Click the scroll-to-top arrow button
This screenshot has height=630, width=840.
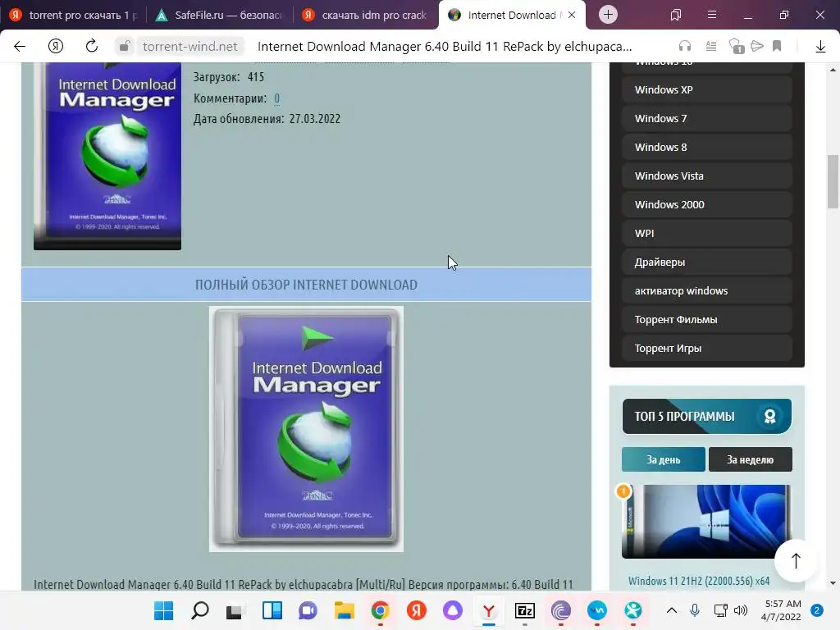[x=796, y=560]
